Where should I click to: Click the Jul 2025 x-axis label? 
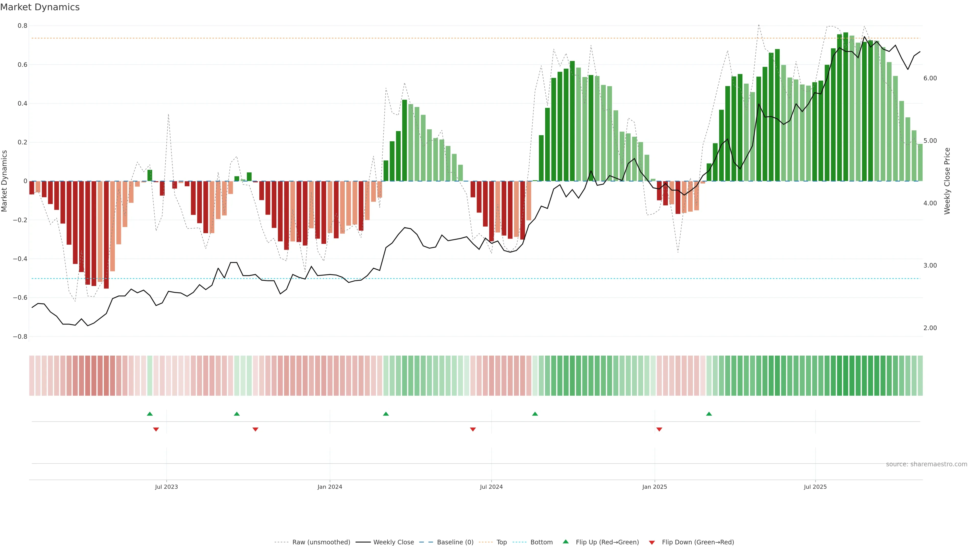(x=815, y=487)
